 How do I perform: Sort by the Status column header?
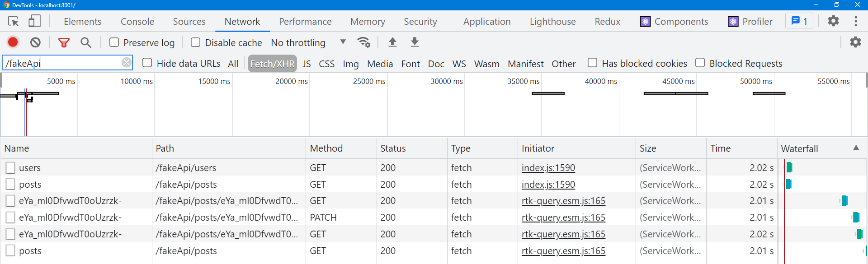click(x=412, y=148)
